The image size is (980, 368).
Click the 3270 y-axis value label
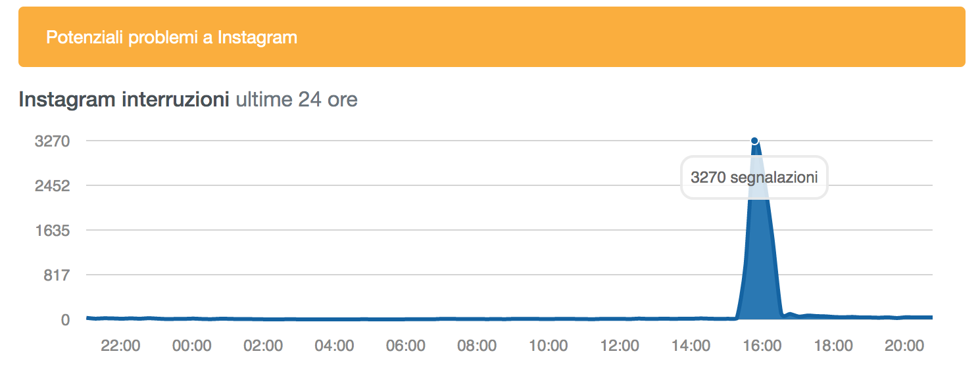52,141
